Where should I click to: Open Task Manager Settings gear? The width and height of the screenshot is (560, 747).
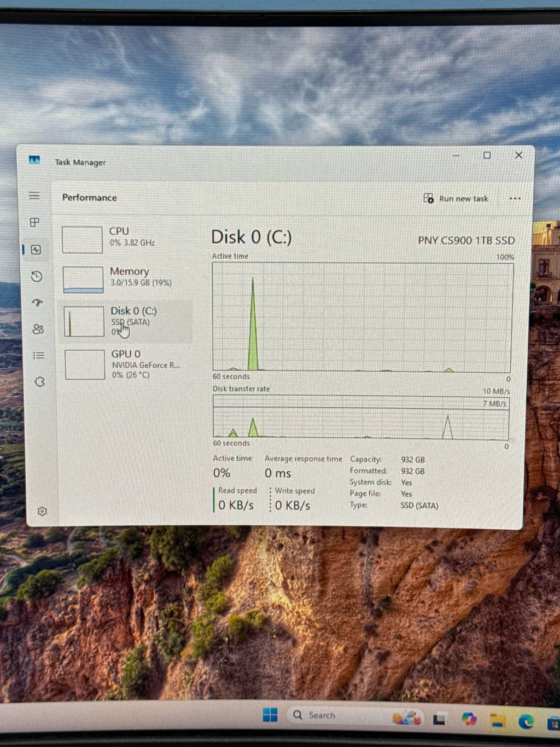pos(42,511)
